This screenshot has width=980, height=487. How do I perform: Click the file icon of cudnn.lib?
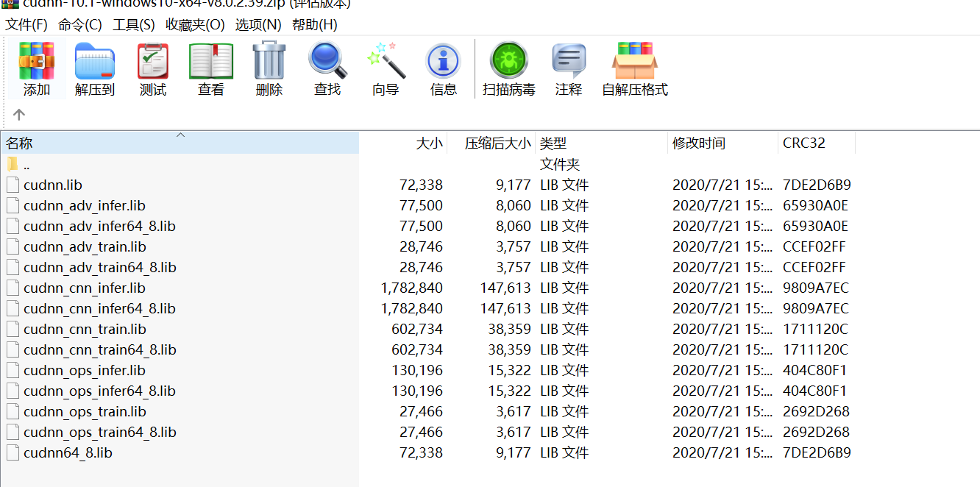12,185
